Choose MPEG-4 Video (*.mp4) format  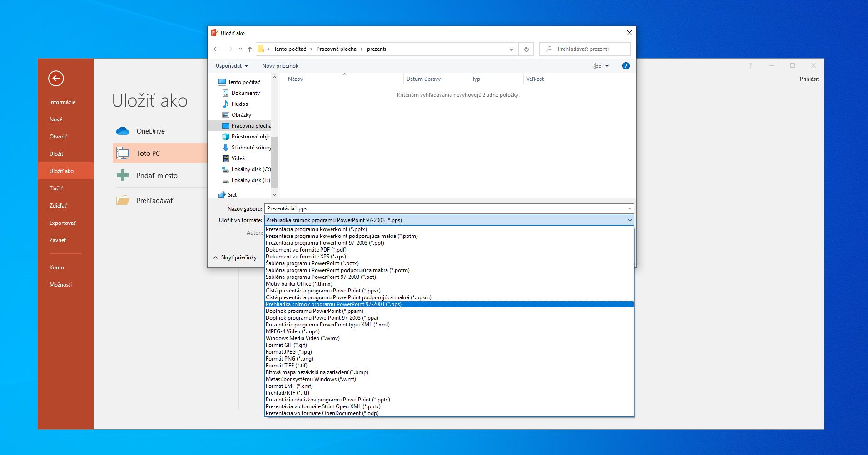pyautogui.click(x=449, y=331)
